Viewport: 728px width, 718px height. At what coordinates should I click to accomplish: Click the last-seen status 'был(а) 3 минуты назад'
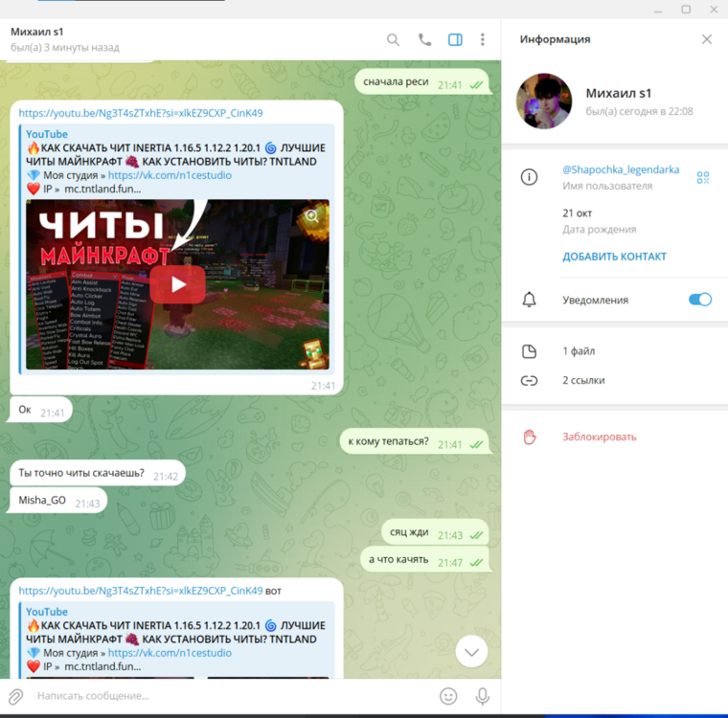[64, 47]
